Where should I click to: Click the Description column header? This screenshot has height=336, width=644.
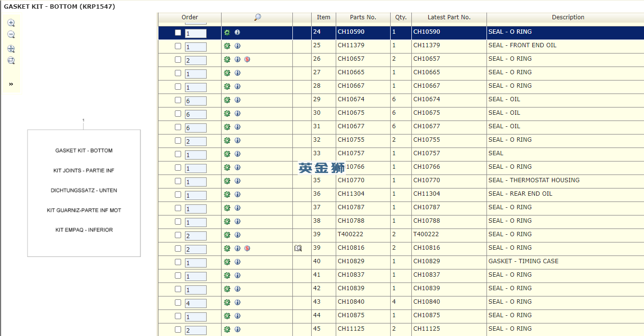coord(568,17)
